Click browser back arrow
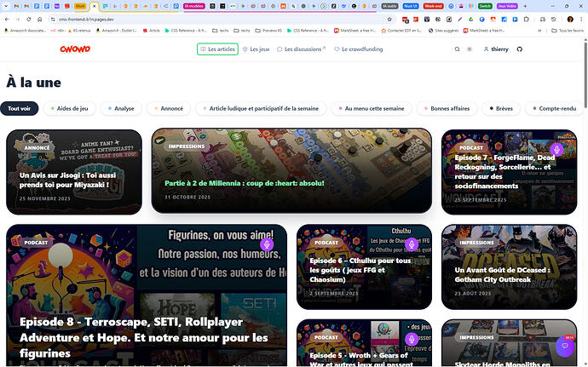 click(7, 19)
